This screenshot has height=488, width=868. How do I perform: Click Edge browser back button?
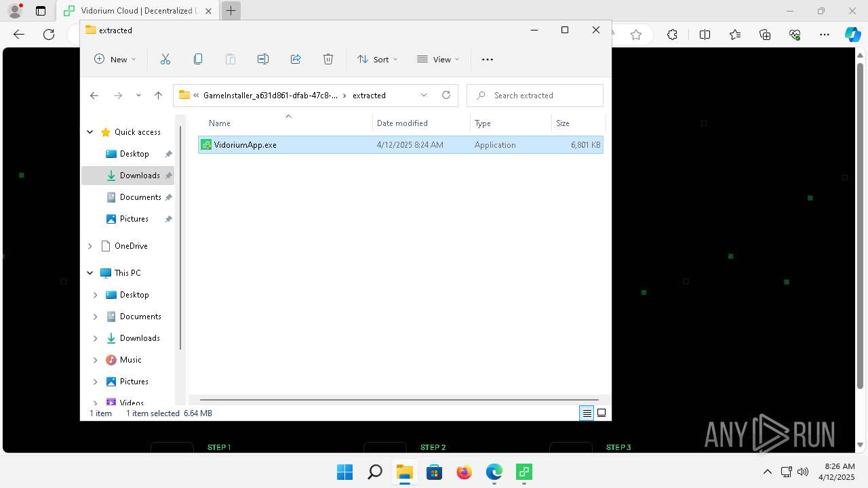19,35
